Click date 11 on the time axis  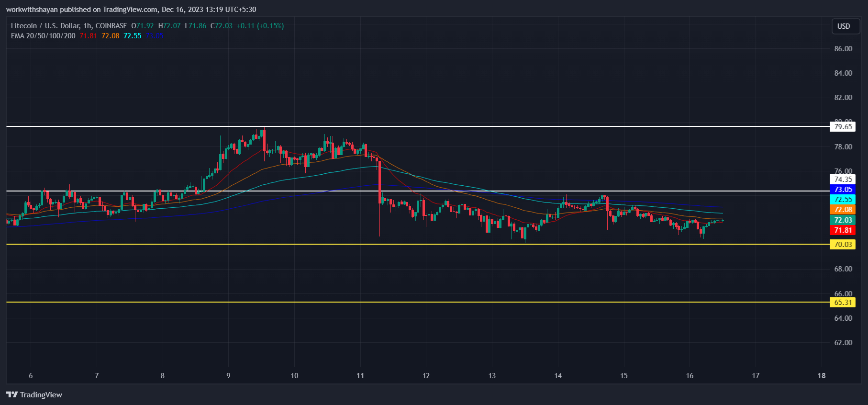coord(360,376)
